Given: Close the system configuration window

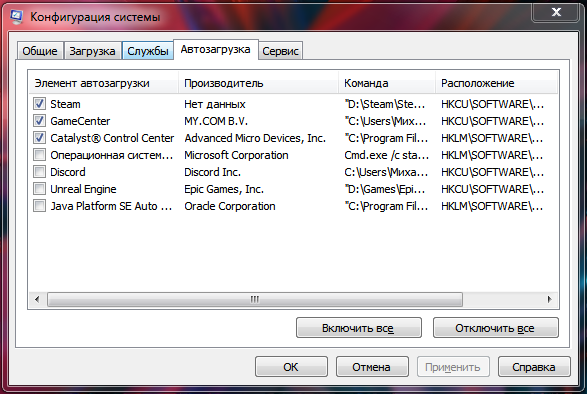Looking at the screenshot, I should point(556,12).
